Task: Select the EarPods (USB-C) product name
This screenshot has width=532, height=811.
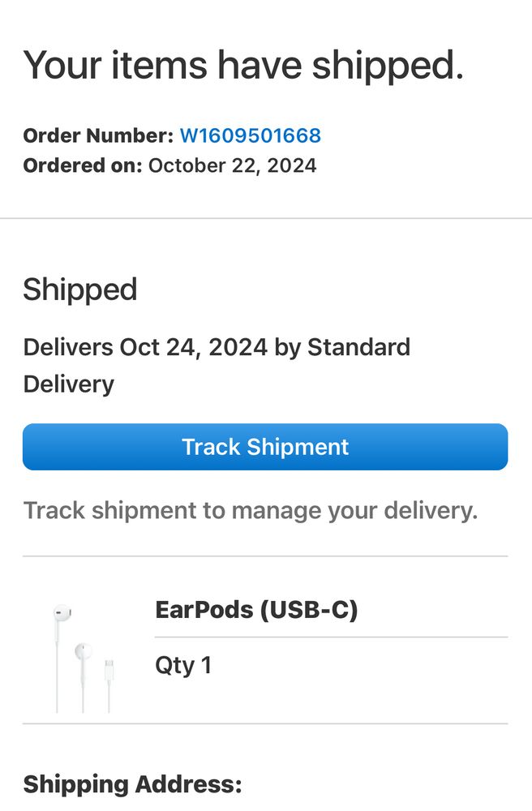Action: click(256, 610)
